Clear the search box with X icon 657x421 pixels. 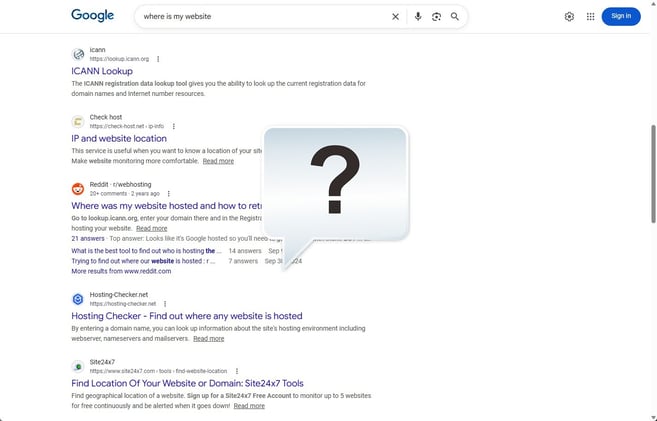coord(395,17)
